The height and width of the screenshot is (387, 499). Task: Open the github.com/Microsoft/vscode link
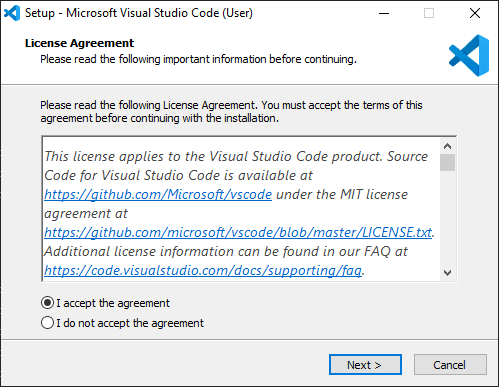coord(158,194)
